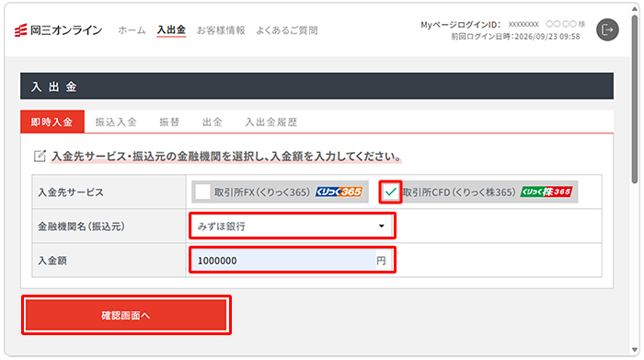This screenshot has height=360, width=644.
Task: Click the 前回ログイン日時 timestamp text
Action: pos(515,37)
